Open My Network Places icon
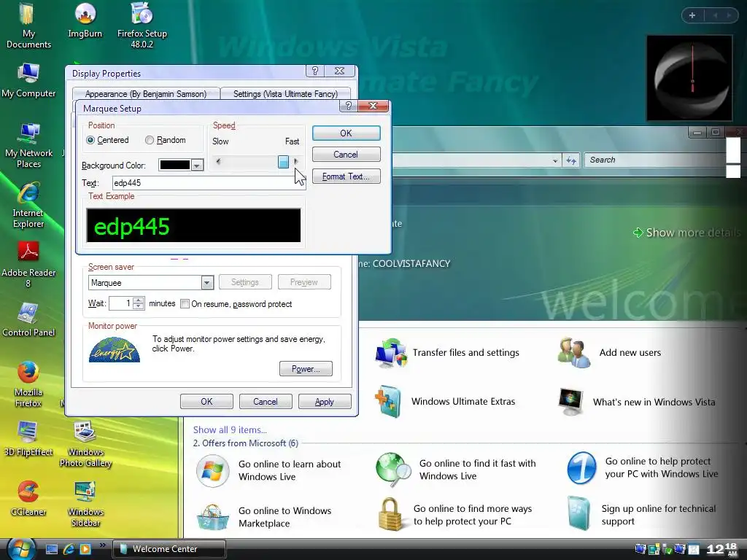Viewport: 747px width, 560px height. click(x=28, y=145)
